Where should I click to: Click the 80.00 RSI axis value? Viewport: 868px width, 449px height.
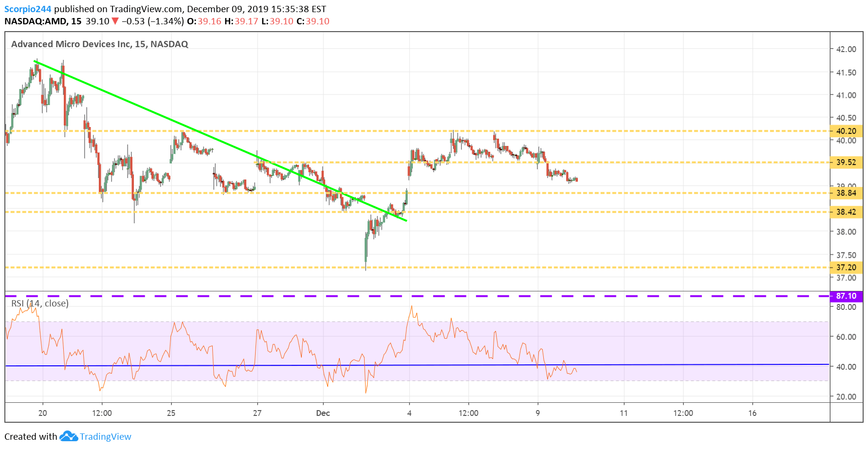(x=846, y=307)
